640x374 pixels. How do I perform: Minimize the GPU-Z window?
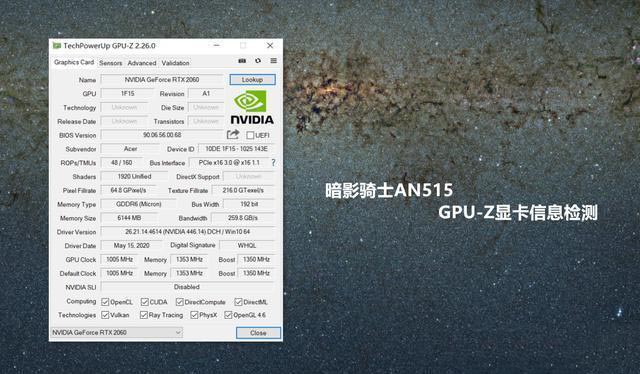pyautogui.click(x=217, y=45)
